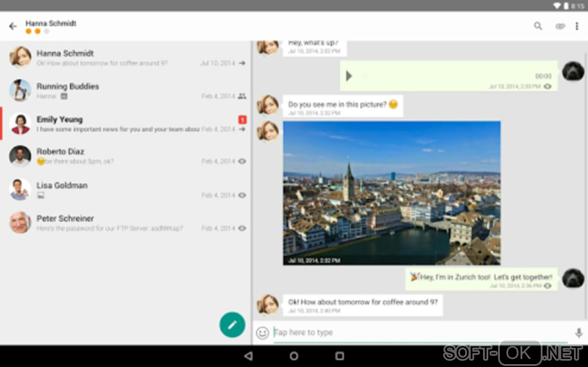
Task: Tap the Android Recents navigation button
Action: coord(340,355)
